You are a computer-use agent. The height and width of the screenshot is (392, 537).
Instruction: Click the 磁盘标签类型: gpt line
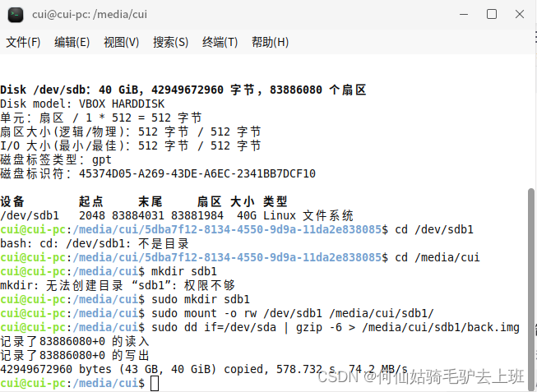[x=56, y=159]
